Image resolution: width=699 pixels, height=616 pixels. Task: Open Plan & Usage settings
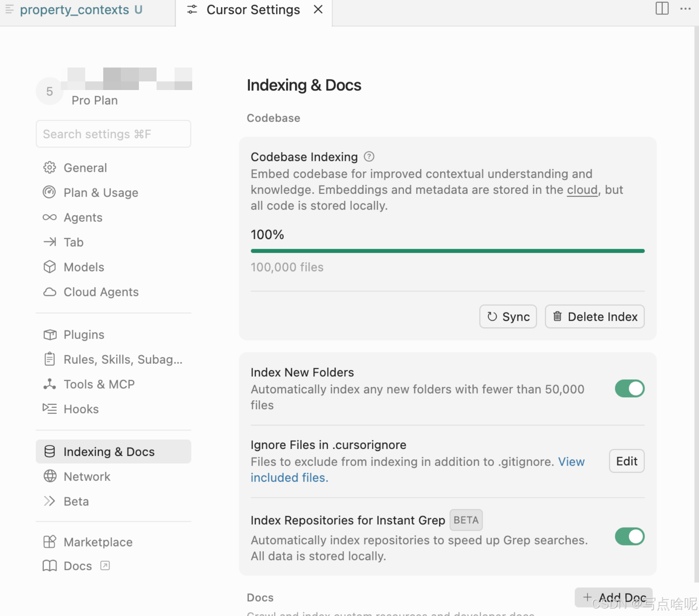[101, 192]
